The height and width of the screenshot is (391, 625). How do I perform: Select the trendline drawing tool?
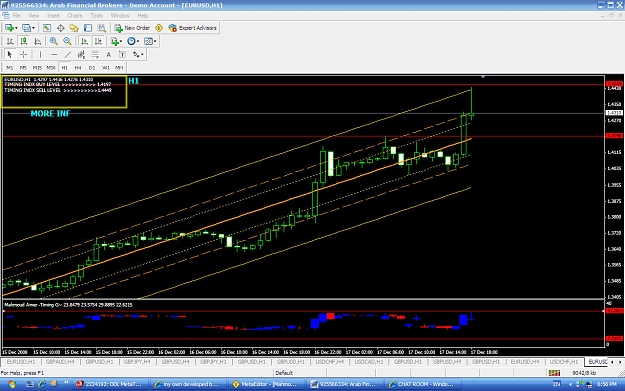68,55
